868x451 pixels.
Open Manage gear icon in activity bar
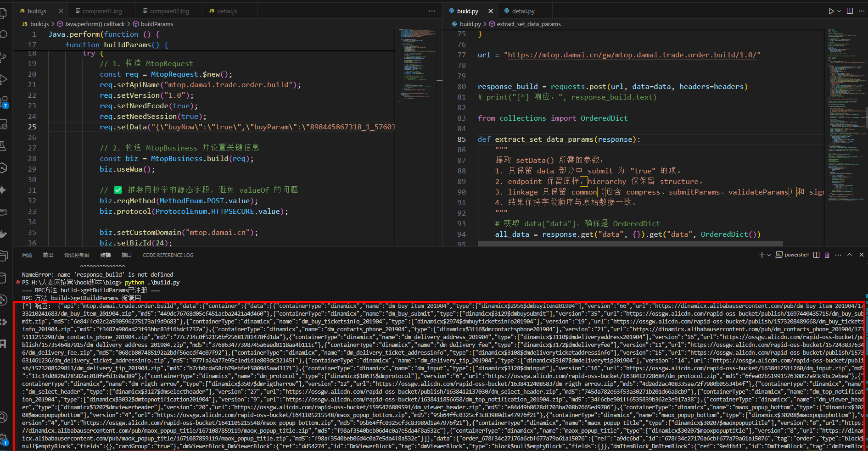click(x=3, y=439)
